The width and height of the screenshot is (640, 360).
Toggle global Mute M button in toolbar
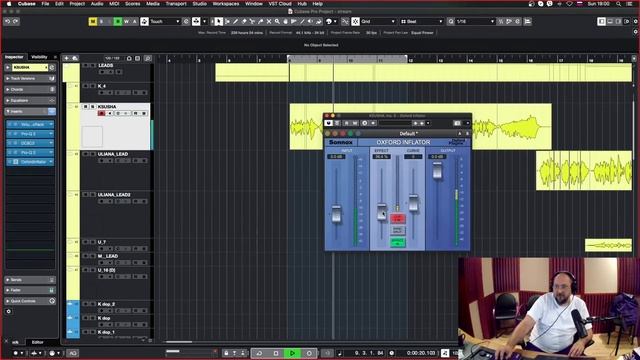point(93,21)
